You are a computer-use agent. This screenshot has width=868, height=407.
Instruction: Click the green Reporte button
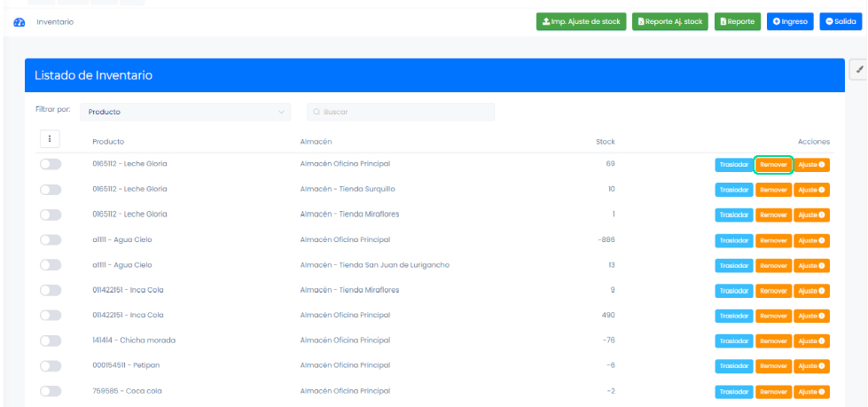pos(738,21)
